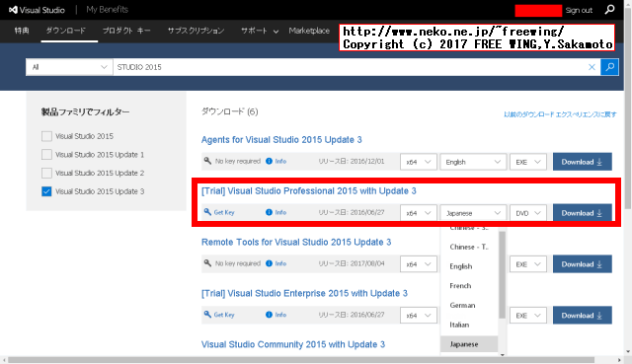Click 以前のダウンロード エクスペリエンスに戻す link
This screenshot has height=364, width=632.
point(560,114)
